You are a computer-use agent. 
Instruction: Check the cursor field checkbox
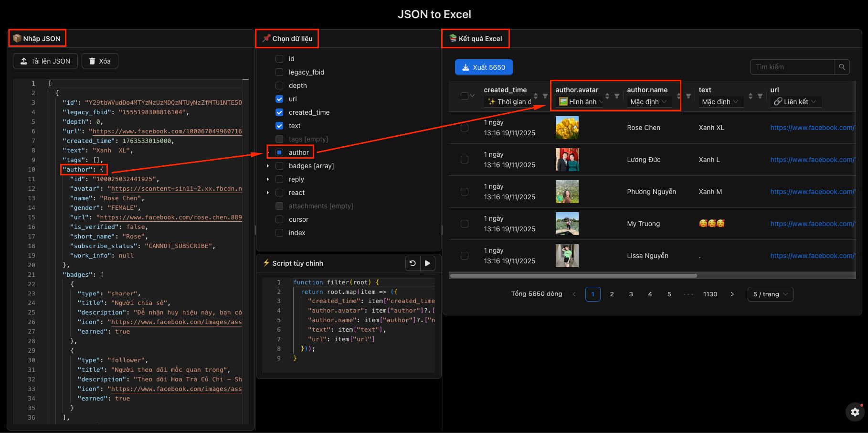point(279,219)
